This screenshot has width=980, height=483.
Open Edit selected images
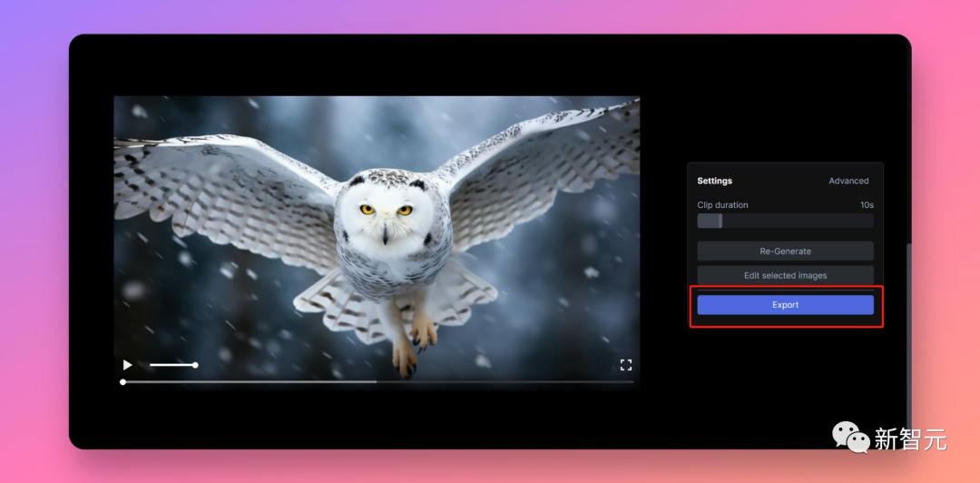click(x=785, y=275)
